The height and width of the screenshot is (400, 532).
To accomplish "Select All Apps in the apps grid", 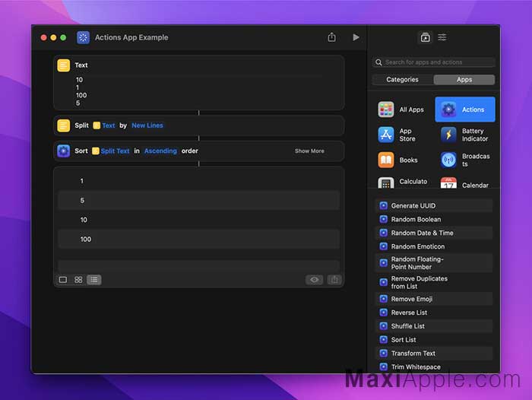I will tap(401, 110).
